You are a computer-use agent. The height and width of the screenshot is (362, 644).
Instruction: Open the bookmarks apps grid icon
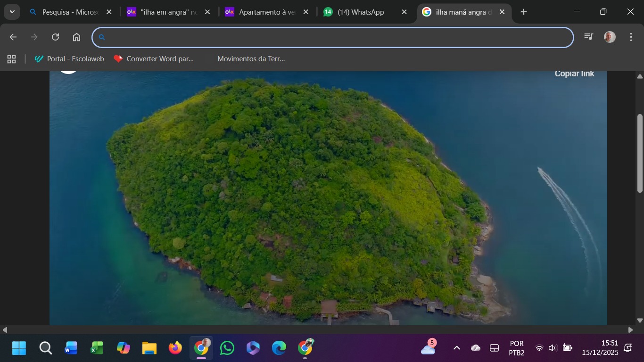[x=11, y=59]
